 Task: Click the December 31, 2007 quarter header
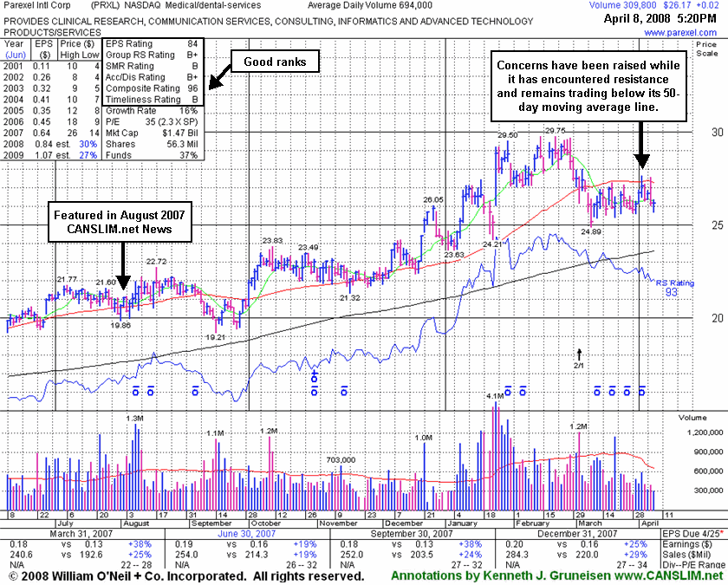[577, 534]
